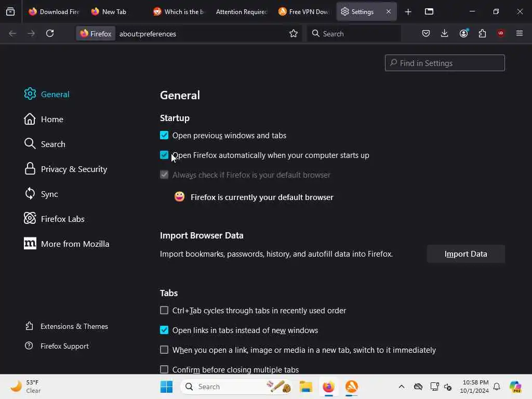Focus the toolbar Search box
532x399 pixels.
coord(354,34)
